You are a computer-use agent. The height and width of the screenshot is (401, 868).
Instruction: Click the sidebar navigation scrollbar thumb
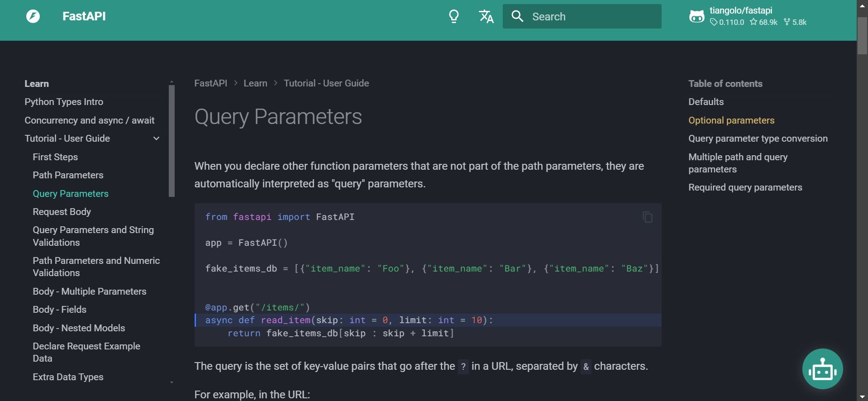click(x=172, y=141)
